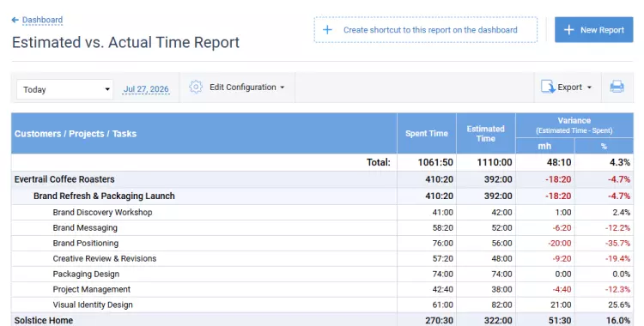Click Visual Identity Design variance 25.6%
This screenshot has width=644, height=326.
pos(619,305)
